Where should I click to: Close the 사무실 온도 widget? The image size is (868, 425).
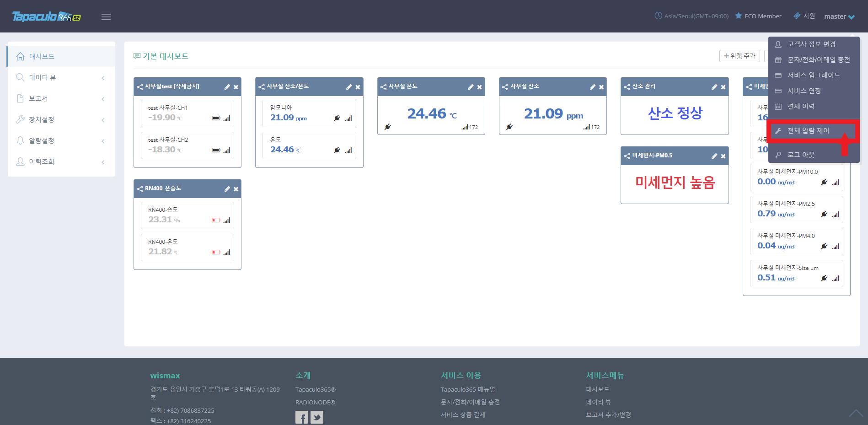click(479, 87)
